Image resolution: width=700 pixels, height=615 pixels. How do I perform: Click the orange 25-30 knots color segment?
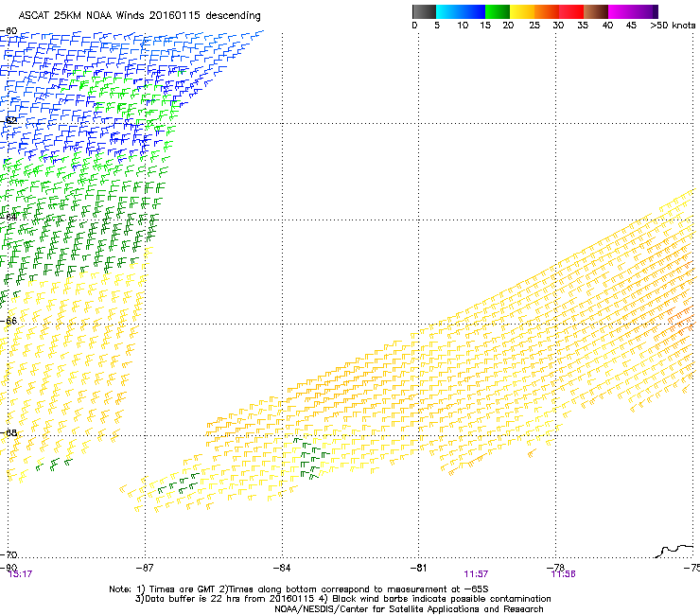[x=547, y=11]
